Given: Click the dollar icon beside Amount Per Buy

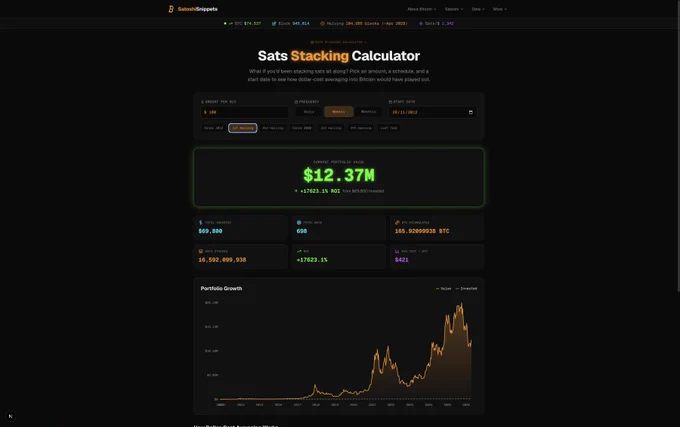Looking at the screenshot, I should tap(202, 102).
